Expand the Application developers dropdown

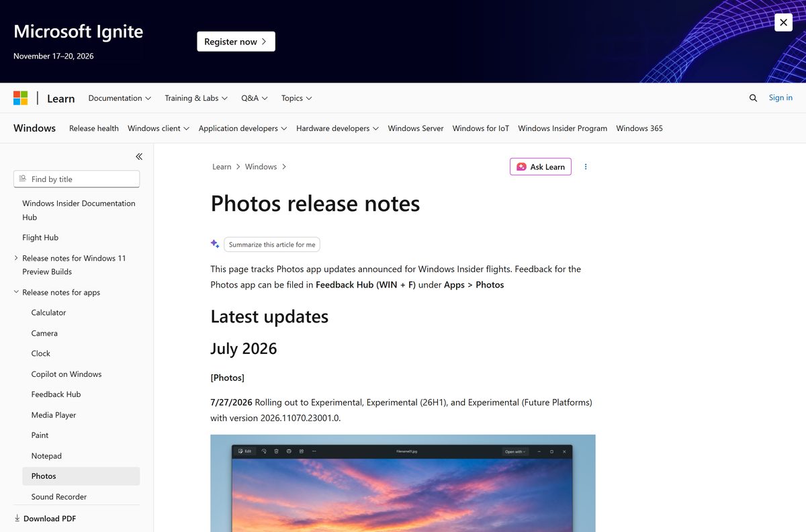tap(243, 128)
